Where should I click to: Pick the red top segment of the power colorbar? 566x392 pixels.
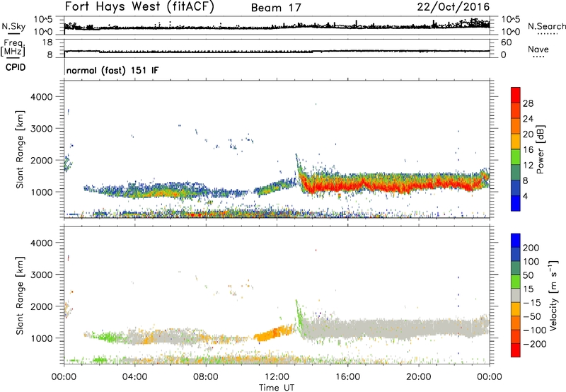click(x=516, y=96)
